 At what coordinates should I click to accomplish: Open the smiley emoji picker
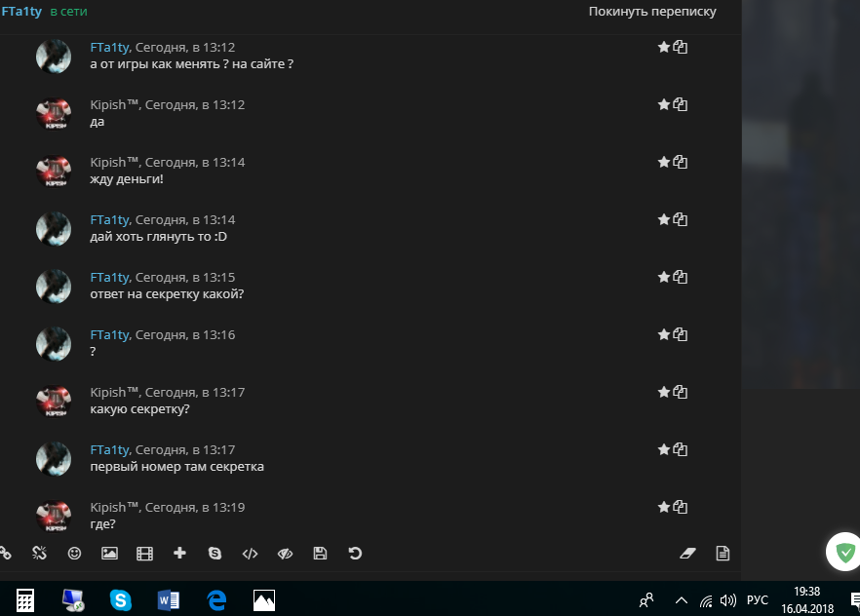74,554
